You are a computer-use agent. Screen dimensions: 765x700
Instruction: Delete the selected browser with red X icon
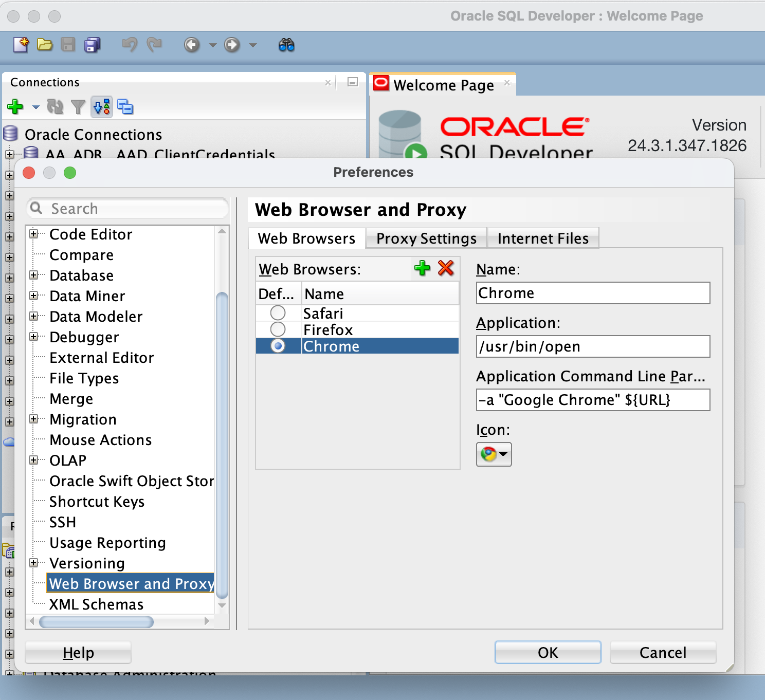click(x=446, y=268)
